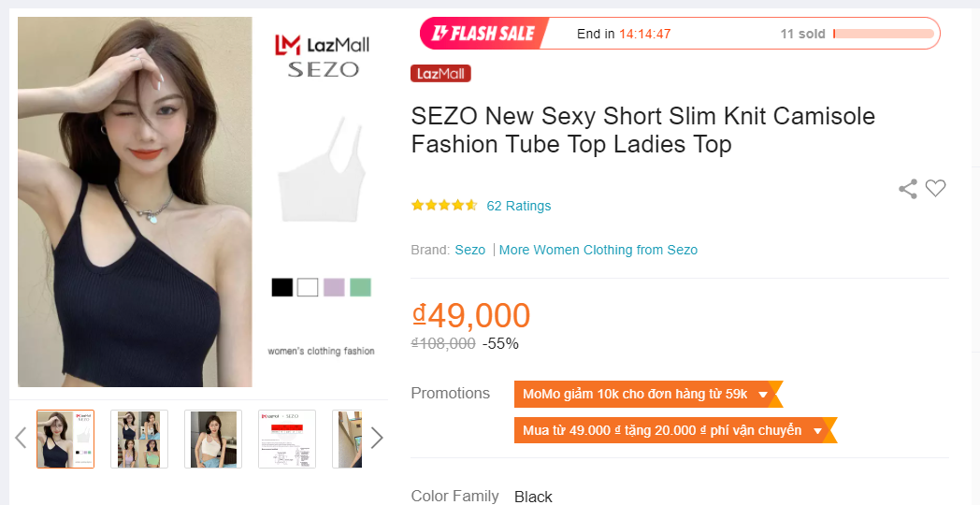Add product to wishlist heart icon

click(x=936, y=188)
